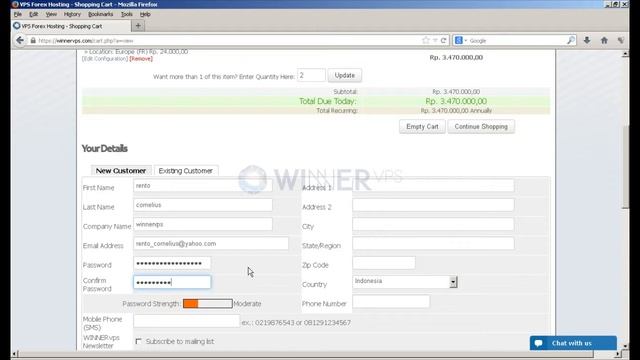Open the Google search engine selector

tap(461, 40)
